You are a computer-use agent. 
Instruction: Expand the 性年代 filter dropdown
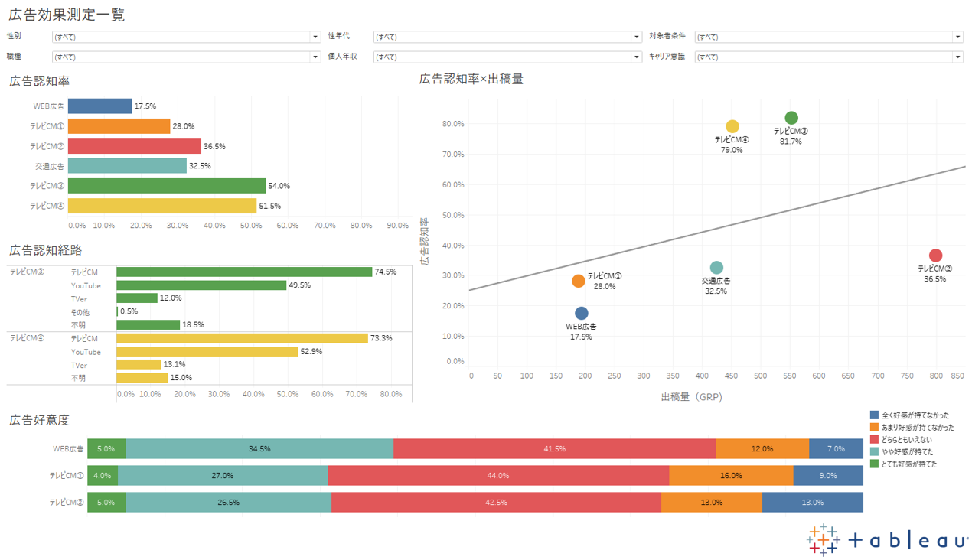coord(507,37)
